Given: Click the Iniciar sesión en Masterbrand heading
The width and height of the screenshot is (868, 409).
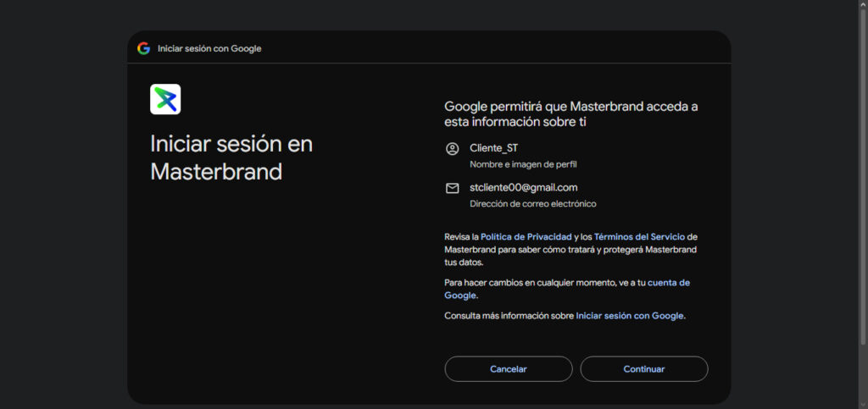Looking at the screenshot, I should (231, 158).
